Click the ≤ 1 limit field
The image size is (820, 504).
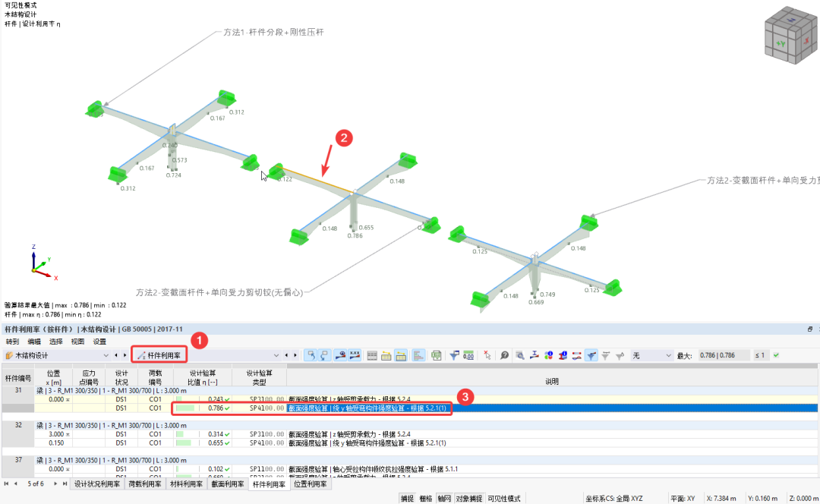click(760, 355)
